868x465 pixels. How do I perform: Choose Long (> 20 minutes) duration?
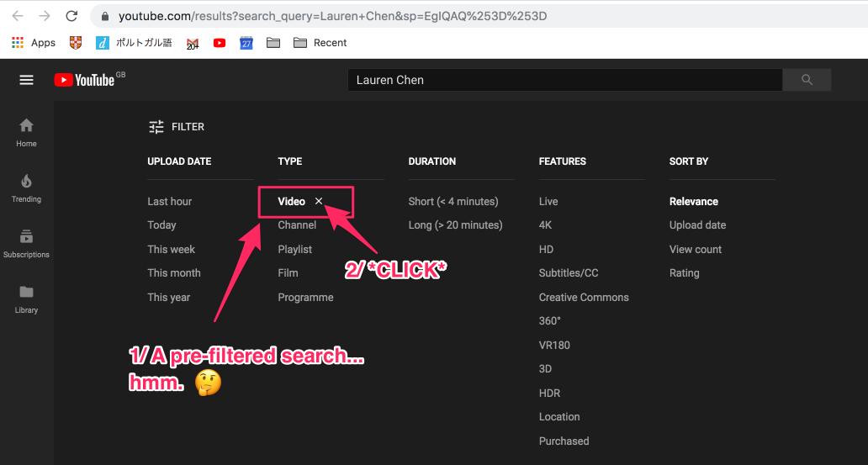tap(456, 225)
